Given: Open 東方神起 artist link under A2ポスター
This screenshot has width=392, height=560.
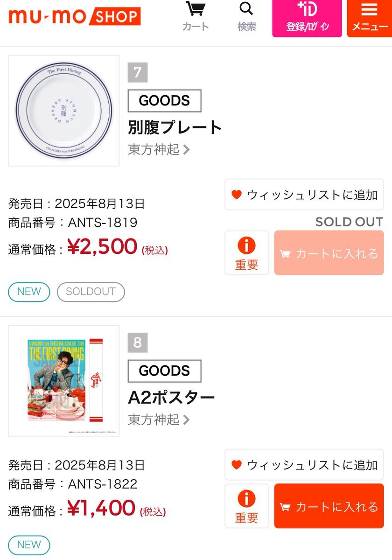Looking at the screenshot, I should [x=159, y=420].
